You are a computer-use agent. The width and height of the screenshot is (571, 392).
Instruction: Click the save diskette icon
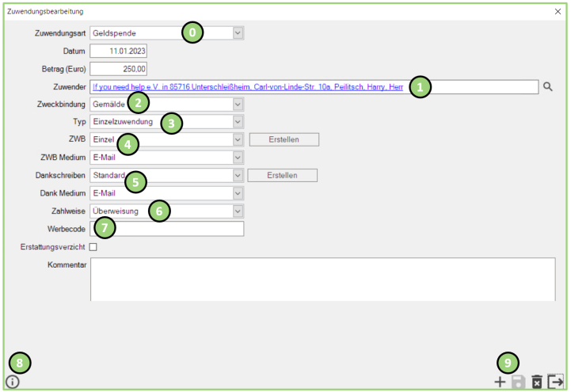tap(518, 382)
